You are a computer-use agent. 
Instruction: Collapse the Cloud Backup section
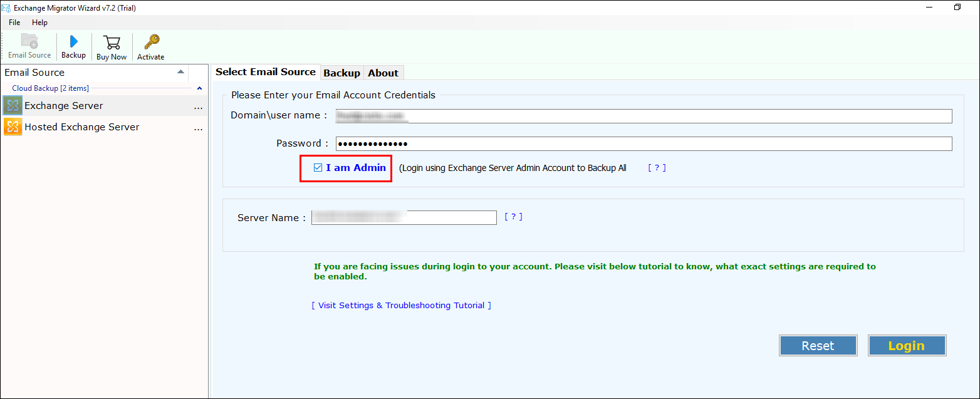click(x=199, y=88)
